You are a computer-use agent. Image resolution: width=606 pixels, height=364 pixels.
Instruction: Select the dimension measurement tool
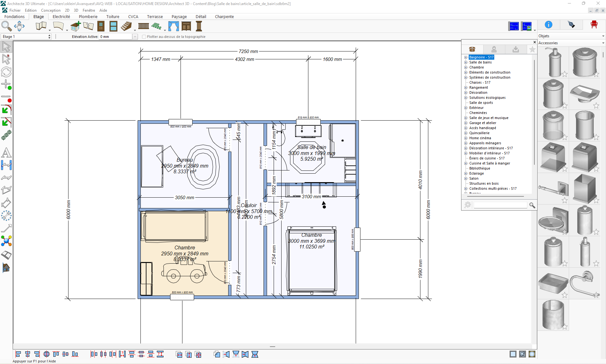[x=6, y=165]
